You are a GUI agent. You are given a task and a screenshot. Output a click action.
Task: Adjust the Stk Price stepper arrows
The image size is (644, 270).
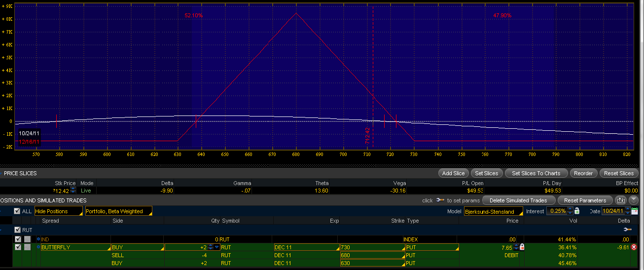(73, 190)
